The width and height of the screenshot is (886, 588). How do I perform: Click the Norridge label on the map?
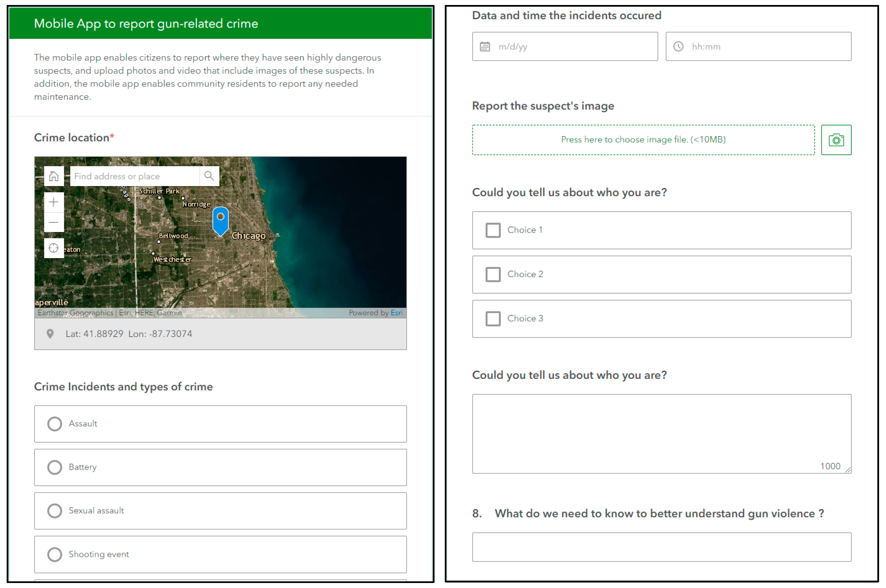[197, 204]
